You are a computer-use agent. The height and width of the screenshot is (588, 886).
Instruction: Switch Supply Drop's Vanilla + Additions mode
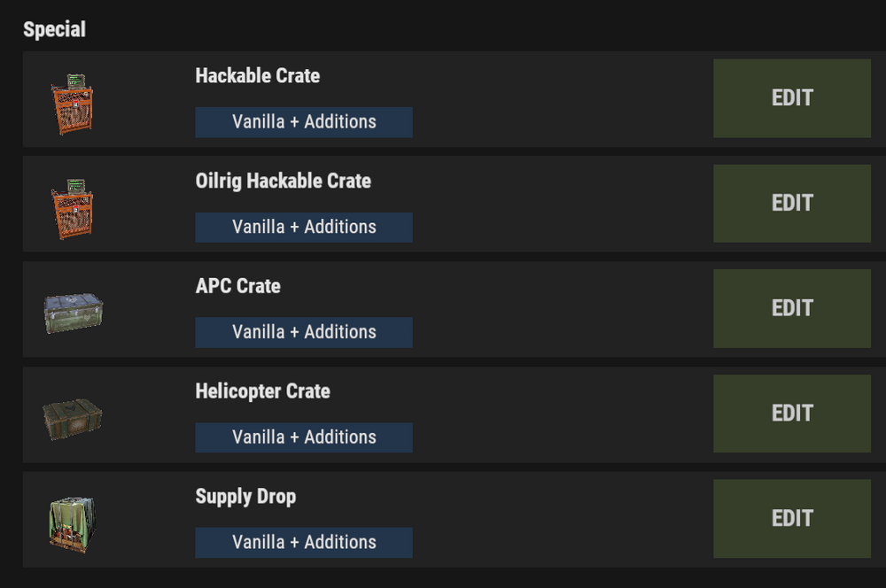click(304, 542)
